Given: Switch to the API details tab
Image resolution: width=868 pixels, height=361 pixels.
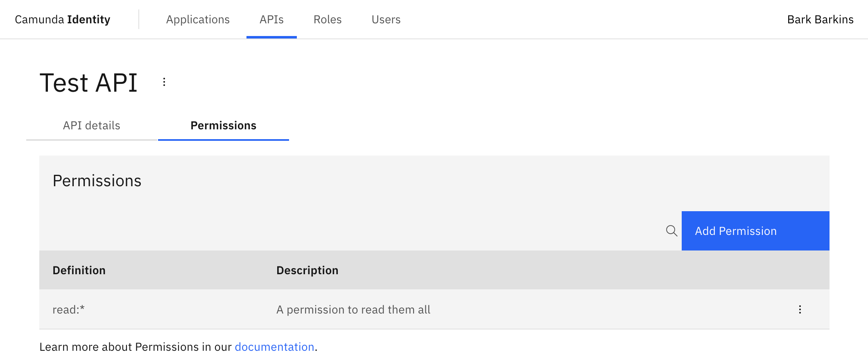Looking at the screenshot, I should [x=92, y=126].
